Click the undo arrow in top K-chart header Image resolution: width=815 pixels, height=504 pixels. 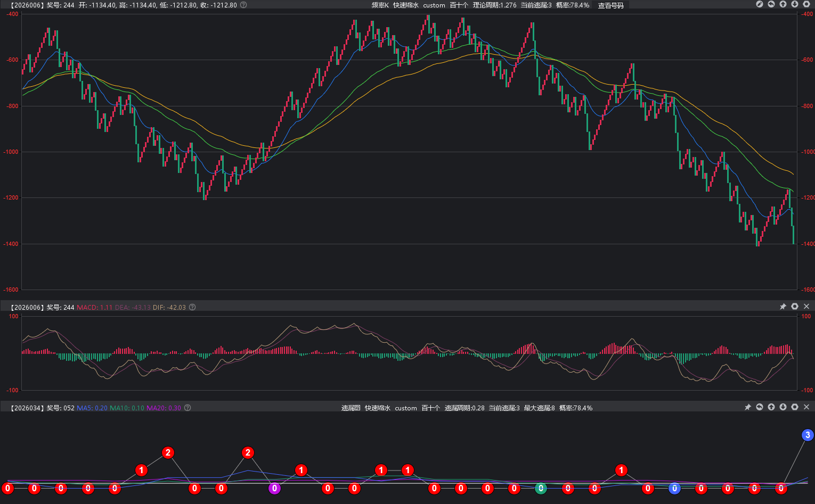click(x=771, y=4)
